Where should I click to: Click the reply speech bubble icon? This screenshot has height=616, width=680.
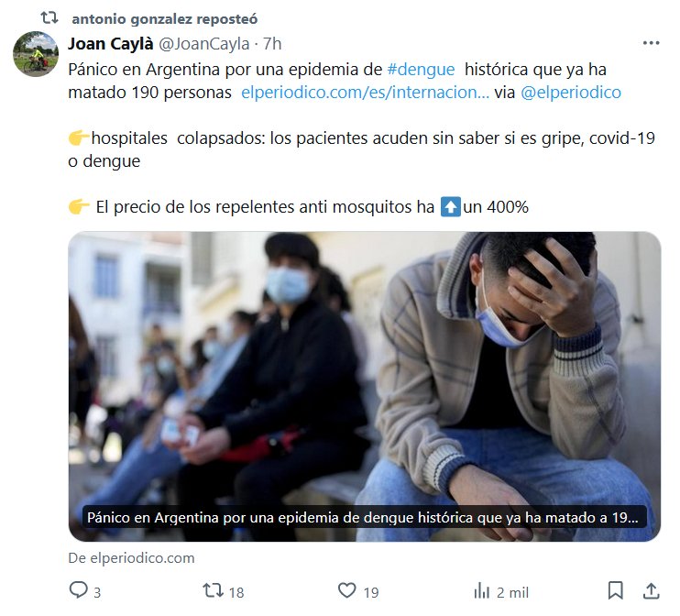(79, 590)
